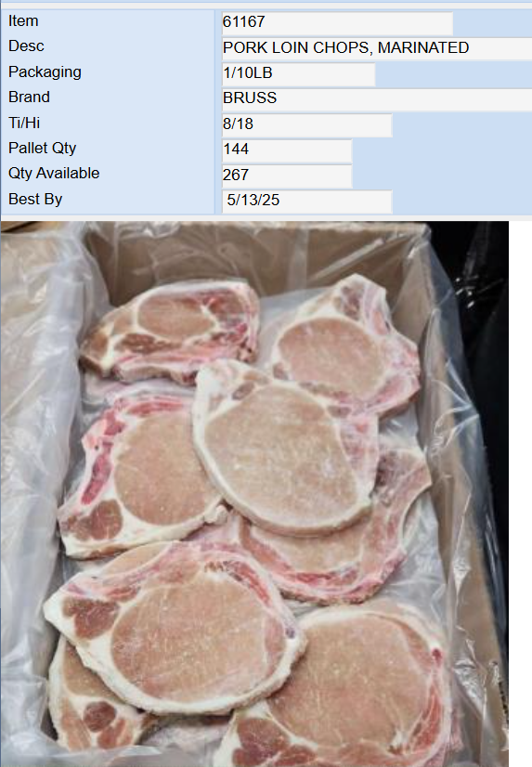532x767 pixels.
Task: Select the Desc field with PORK LOIN CHOPS
Action: (377, 48)
